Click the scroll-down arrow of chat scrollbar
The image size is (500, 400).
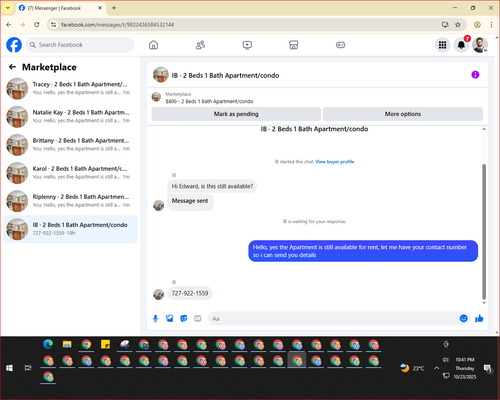tap(484, 303)
